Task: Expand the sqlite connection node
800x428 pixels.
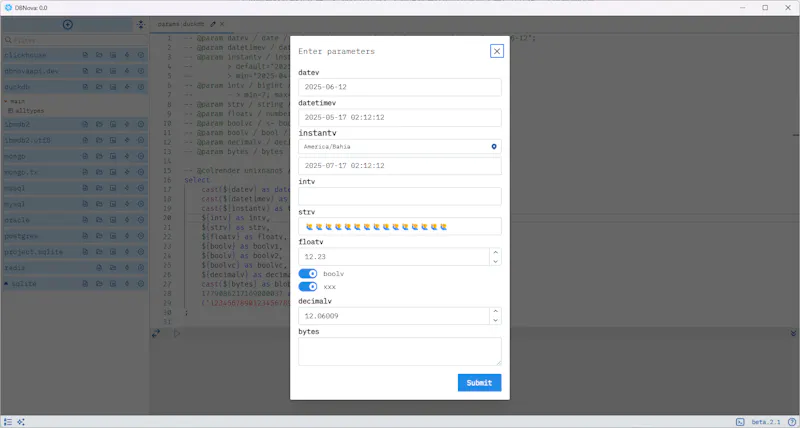Action: tap(6, 284)
